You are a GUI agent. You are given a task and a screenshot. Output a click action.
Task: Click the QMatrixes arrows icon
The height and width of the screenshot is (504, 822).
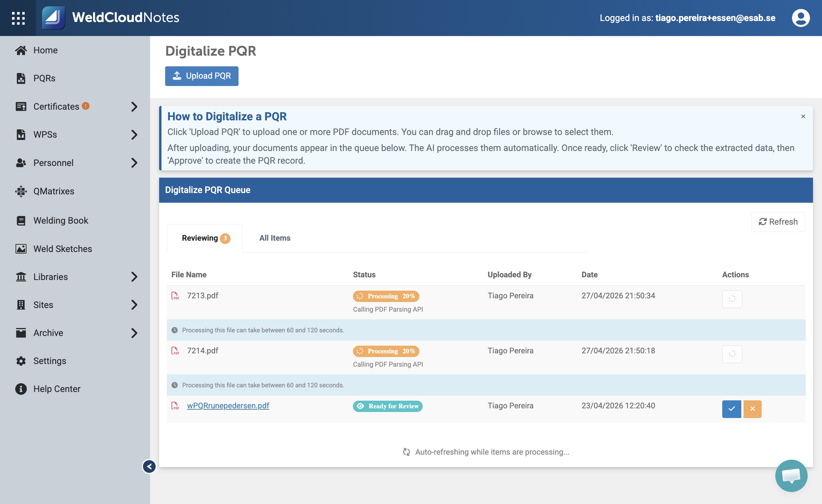tap(21, 191)
